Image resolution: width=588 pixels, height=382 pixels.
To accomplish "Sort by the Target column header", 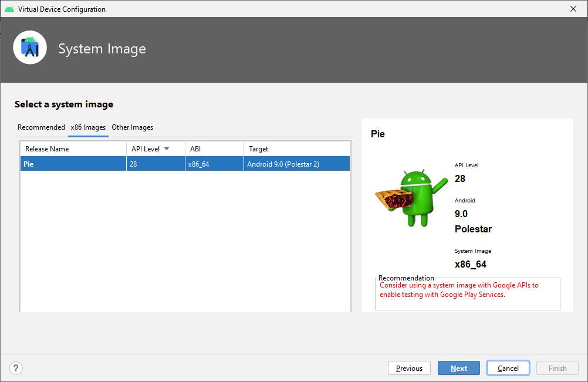I will [297, 149].
